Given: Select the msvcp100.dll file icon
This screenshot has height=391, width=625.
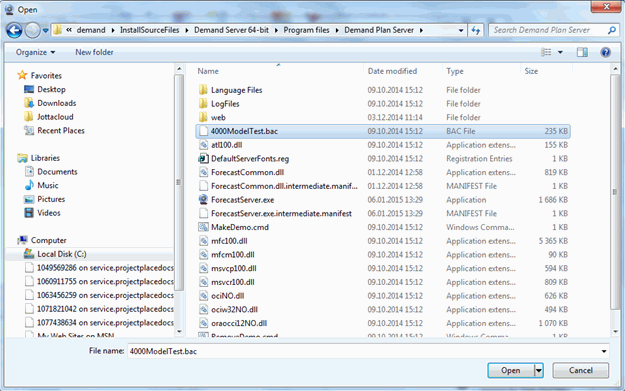Looking at the screenshot, I should point(203,268).
